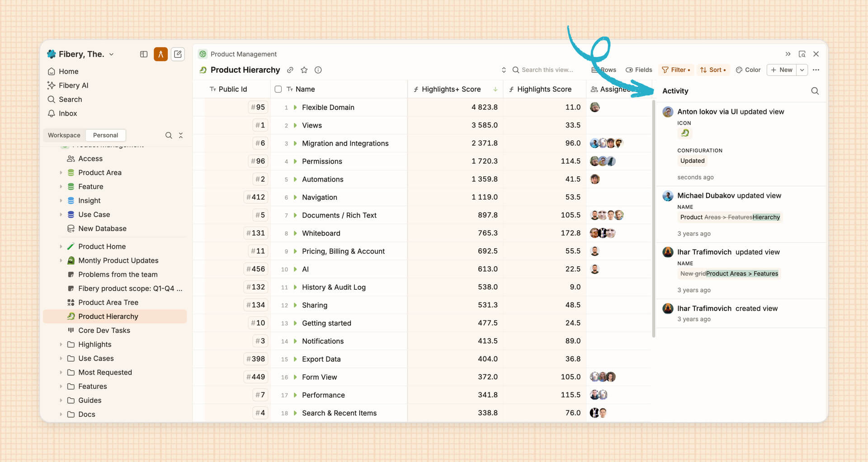868x462 pixels.
Task: Collapse the right Activity panel
Action: pos(788,54)
